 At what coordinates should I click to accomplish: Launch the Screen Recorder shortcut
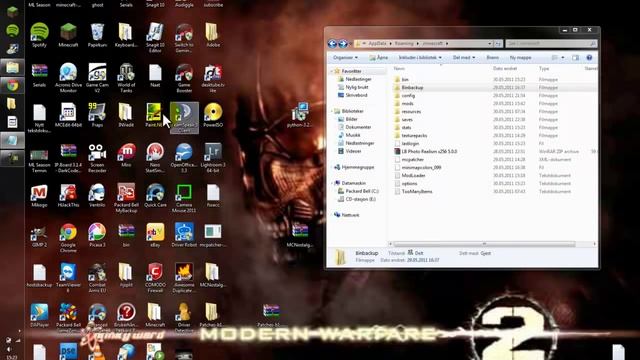pyautogui.click(x=97, y=158)
